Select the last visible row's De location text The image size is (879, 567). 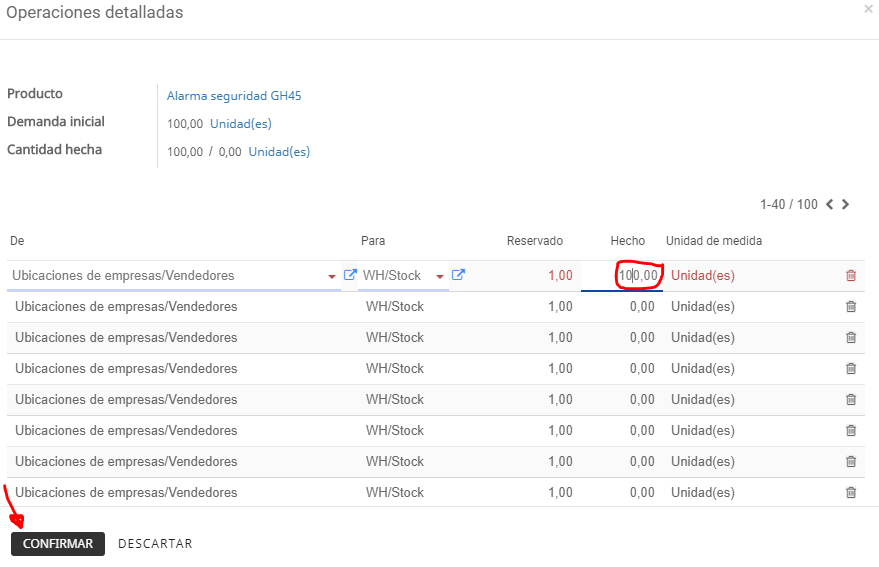pos(126,492)
